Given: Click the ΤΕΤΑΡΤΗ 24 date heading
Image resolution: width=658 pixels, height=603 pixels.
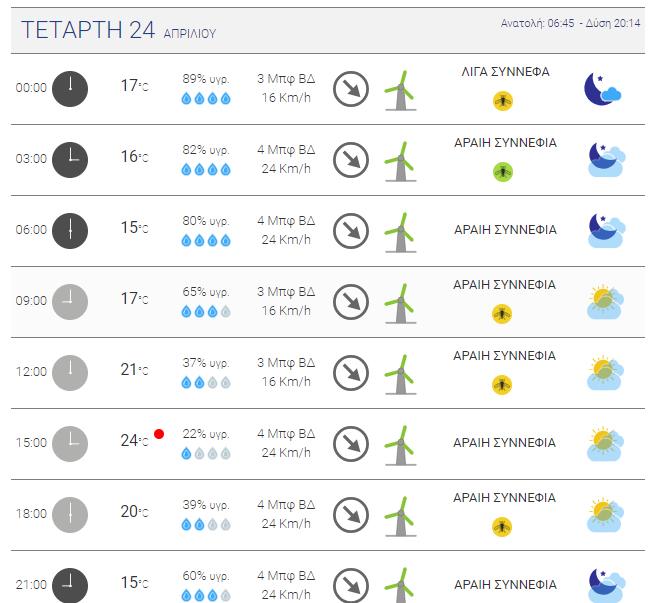Looking at the screenshot, I should [88, 30].
